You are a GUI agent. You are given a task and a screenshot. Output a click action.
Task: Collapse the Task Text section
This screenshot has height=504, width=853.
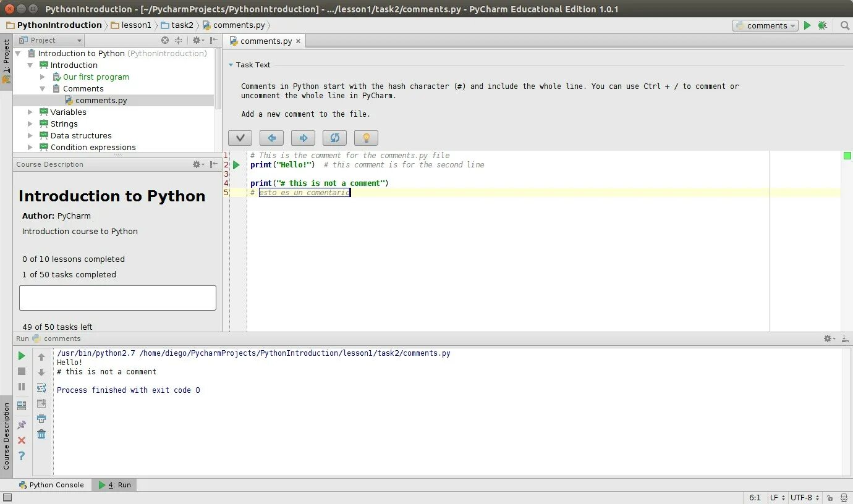tap(231, 65)
